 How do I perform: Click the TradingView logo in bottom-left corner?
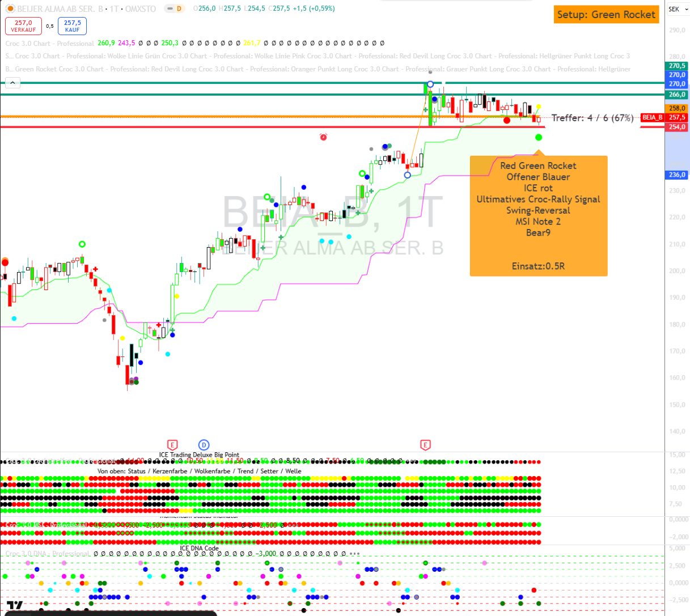[x=15, y=606]
